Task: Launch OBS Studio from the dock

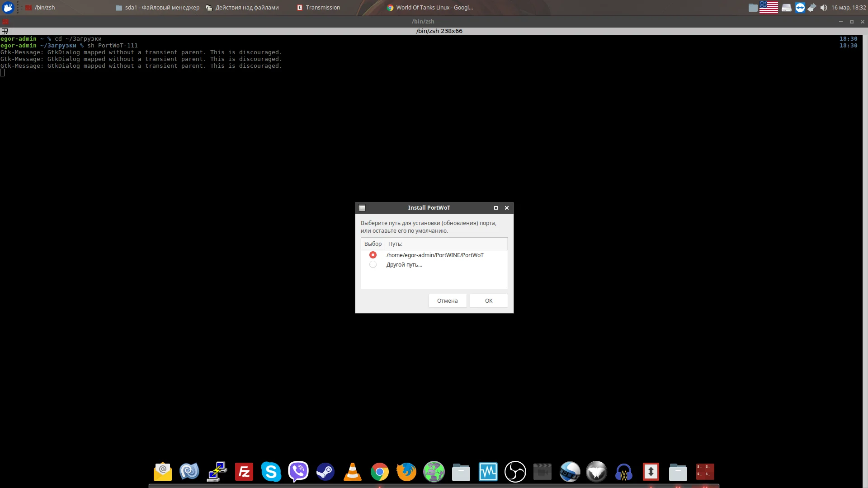Action: click(515, 472)
